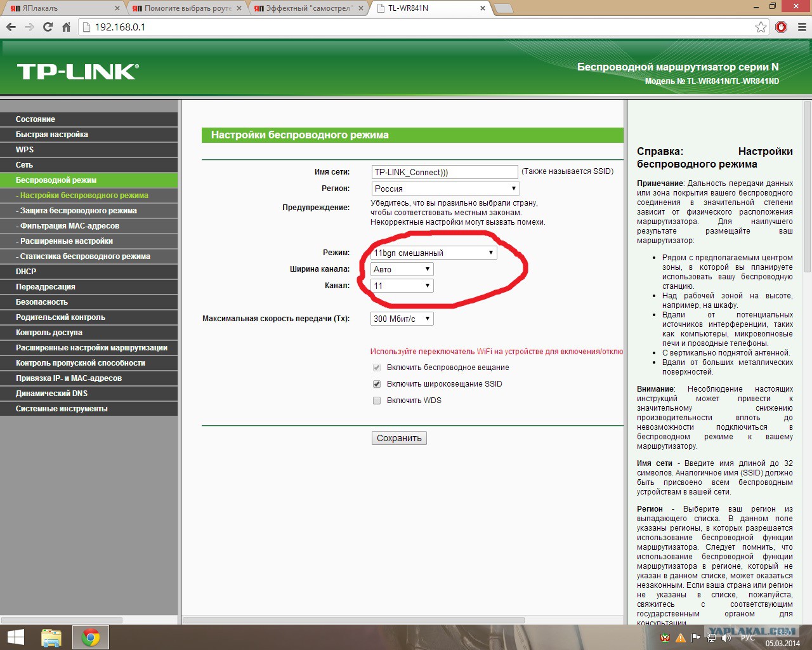The image size is (812, 650).
Task: Open the Режим dropdown 11bgn смешанный
Action: pos(433,253)
